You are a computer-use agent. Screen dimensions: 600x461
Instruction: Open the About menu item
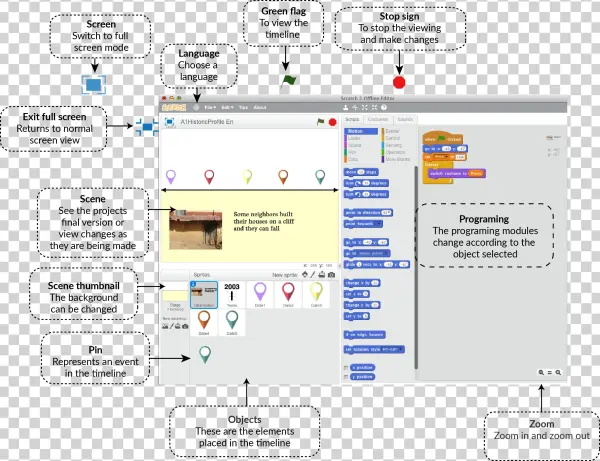259,107
